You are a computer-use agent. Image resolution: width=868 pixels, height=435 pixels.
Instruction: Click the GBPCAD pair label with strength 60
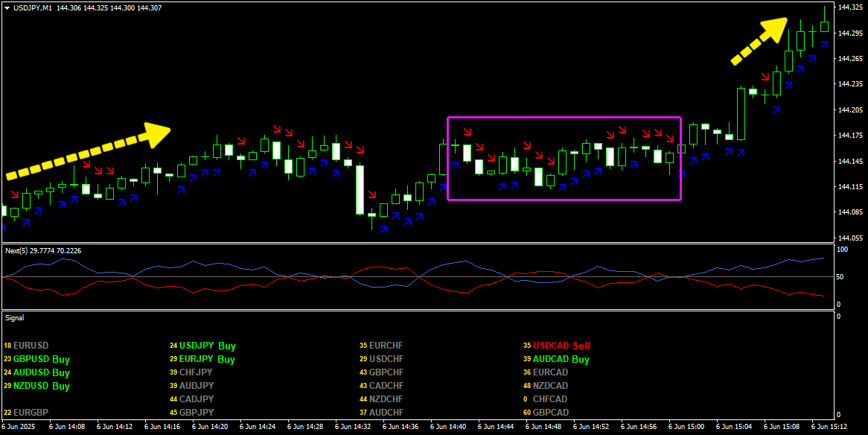tap(551, 413)
